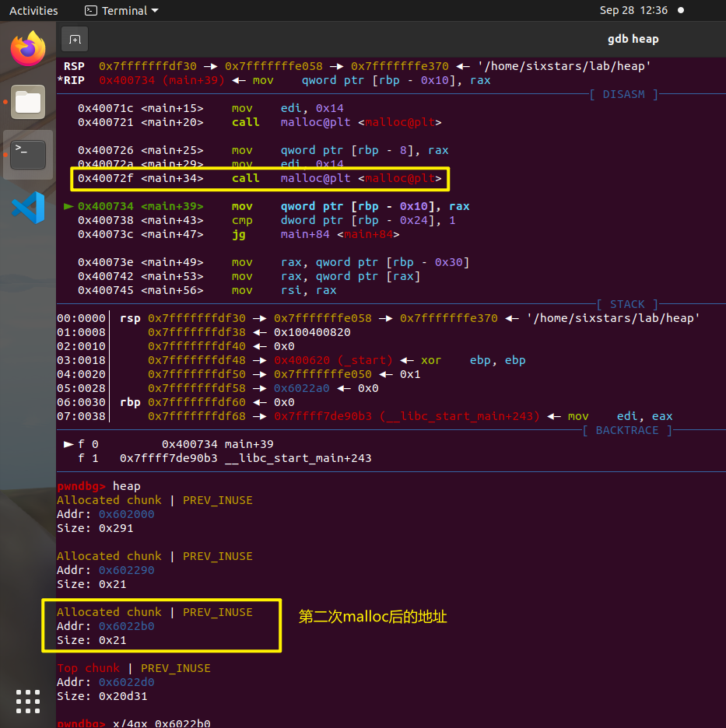Screen dimensions: 726x728
Task: Click the new terminal tab button
Action: 75,40
